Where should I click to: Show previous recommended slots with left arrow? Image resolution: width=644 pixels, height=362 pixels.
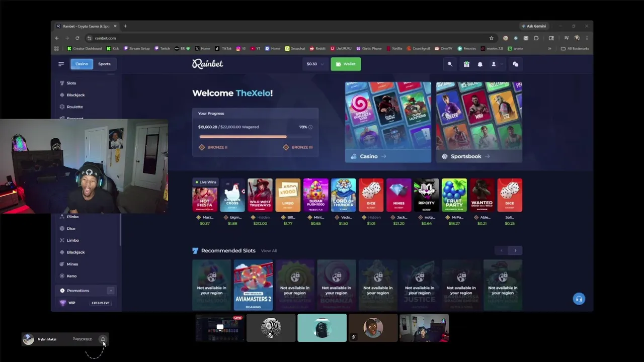coord(501,250)
